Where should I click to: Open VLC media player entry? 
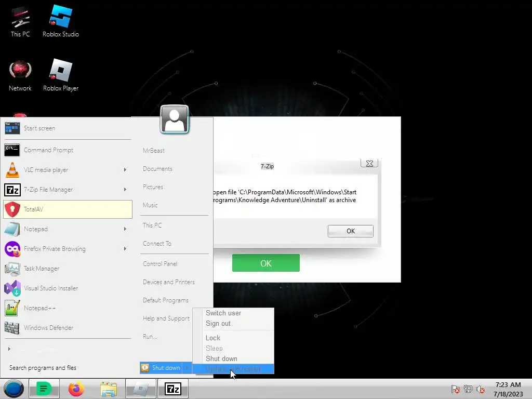[68, 170]
